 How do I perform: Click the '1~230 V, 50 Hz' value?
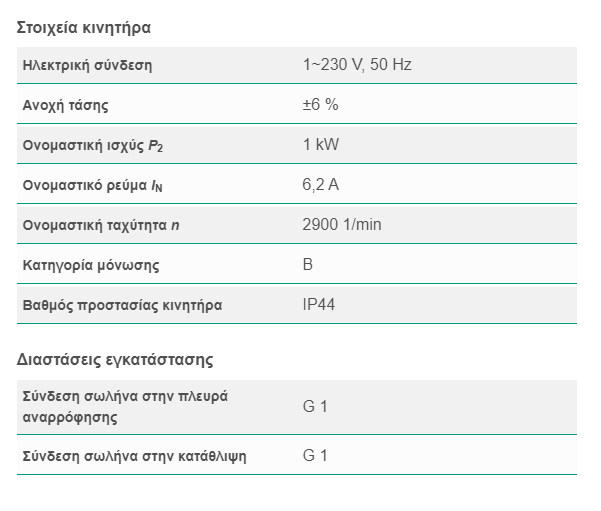click(x=356, y=65)
